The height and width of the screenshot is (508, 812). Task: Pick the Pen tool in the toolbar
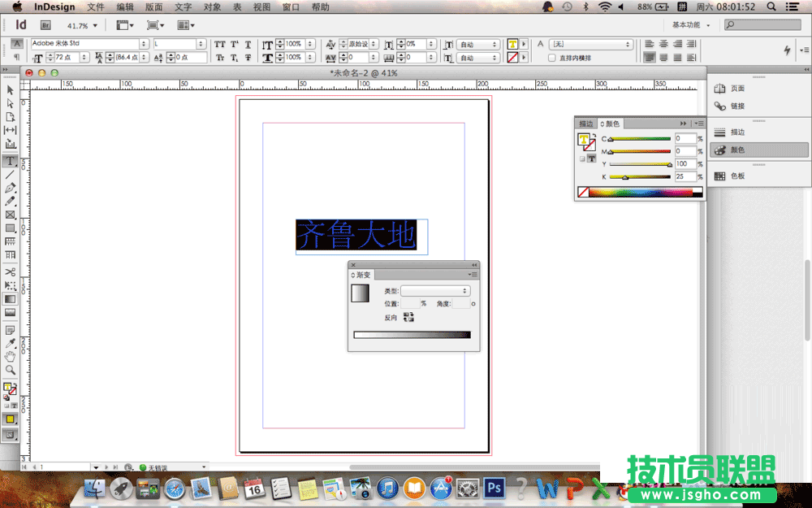[10, 189]
